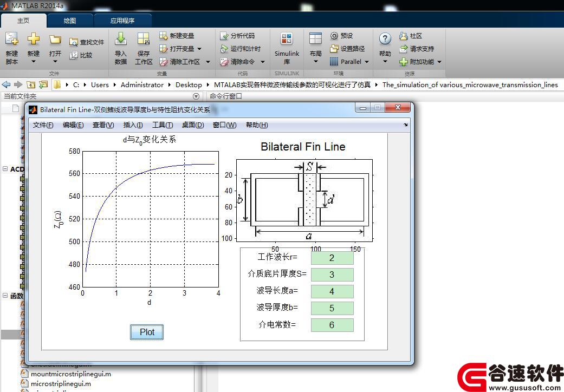Viewport: 564px width, 392px height.
Task: Click the 帮助 help question mark icon
Action: pyautogui.click(x=385, y=38)
